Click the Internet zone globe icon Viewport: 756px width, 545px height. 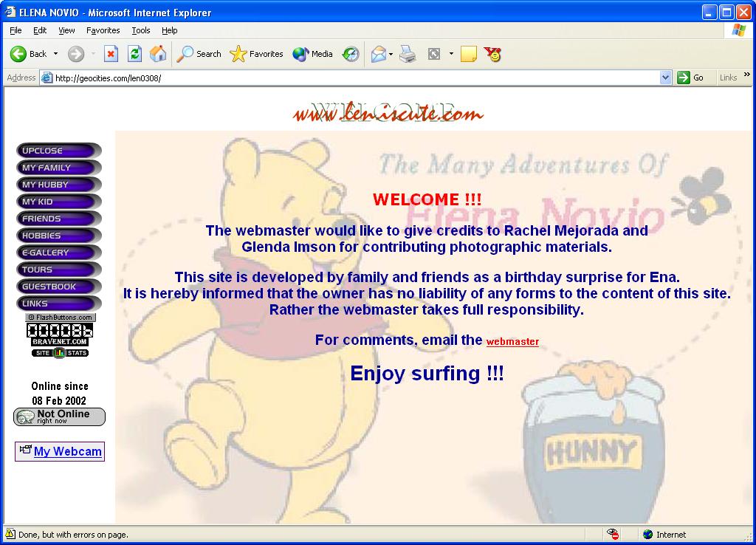pyautogui.click(x=648, y=535)
